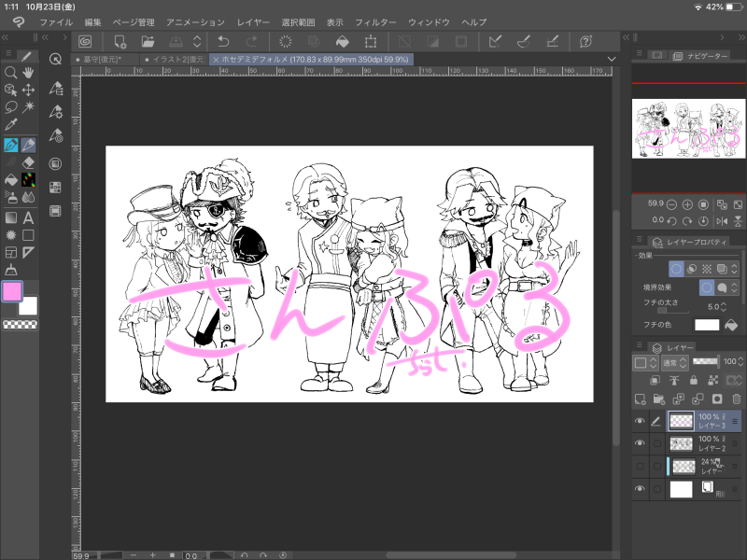747x560 pixels.
Task: Click the navigator flip horizontal icon
Action: tap(722, 221)
